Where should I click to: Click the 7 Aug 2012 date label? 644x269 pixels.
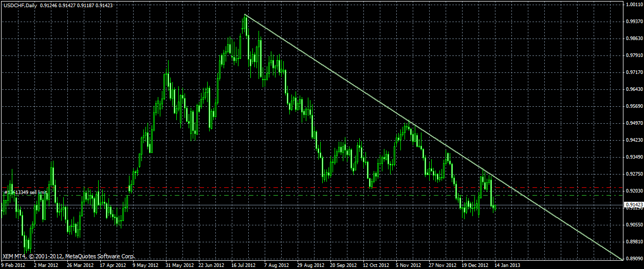click(x=277, y=265)
